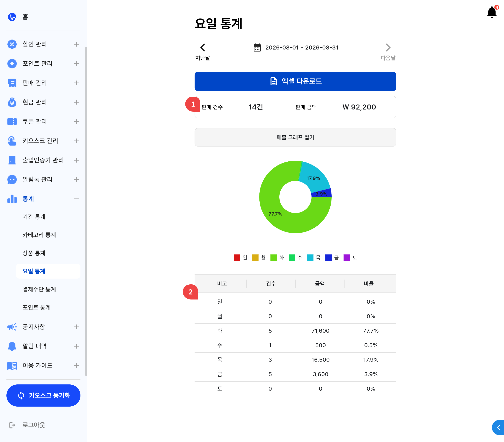
Task: Click the home logo icon
Action: (x=12, y=17)
